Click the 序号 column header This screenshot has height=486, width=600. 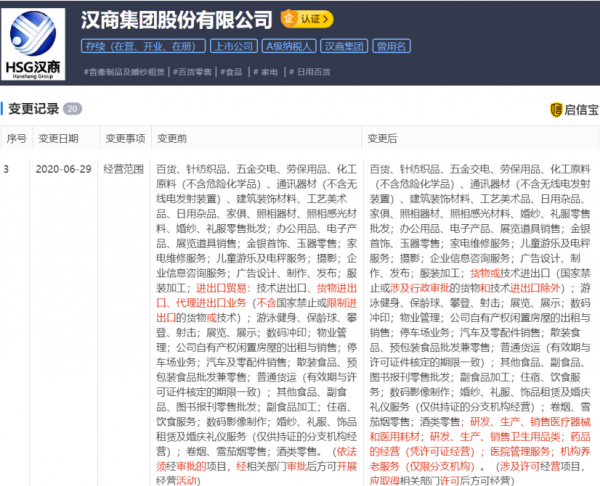pyautogui.click(x=16, y=138)
